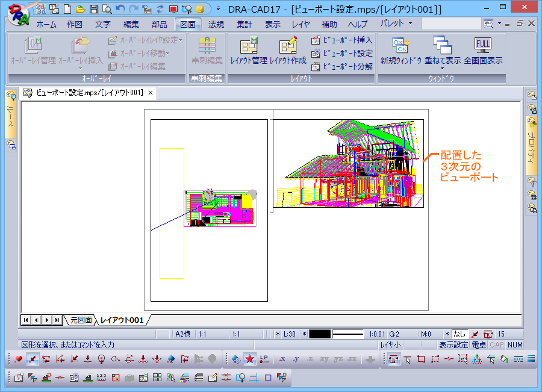Open the ホーム ribbon tab

coord(46,24)
